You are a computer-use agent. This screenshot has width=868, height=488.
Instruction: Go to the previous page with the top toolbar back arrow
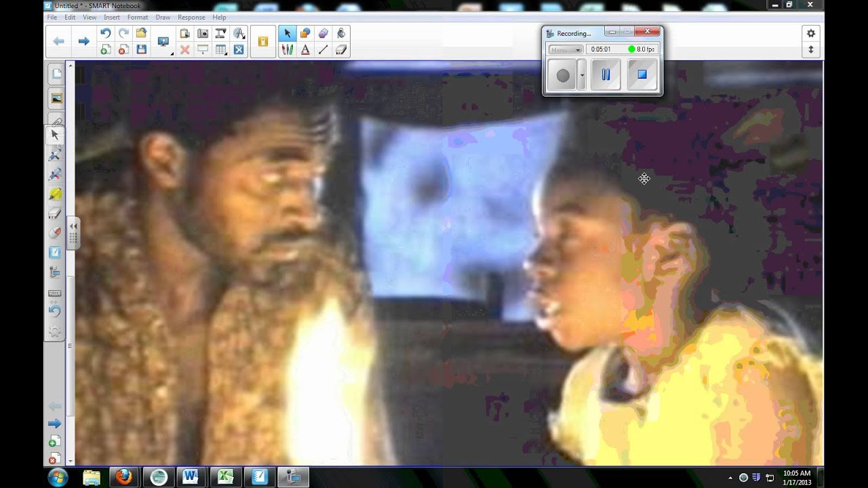[x=59, y=41]
